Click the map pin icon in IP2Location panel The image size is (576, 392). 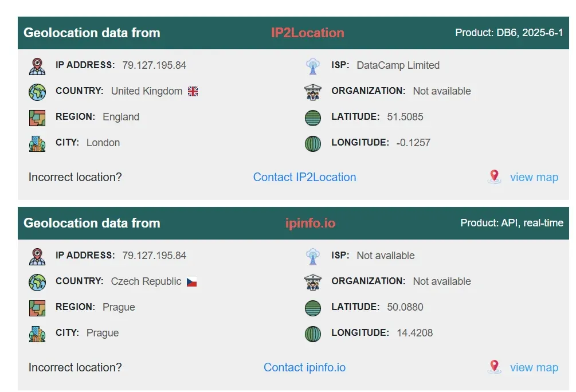[x=495, y=177]
